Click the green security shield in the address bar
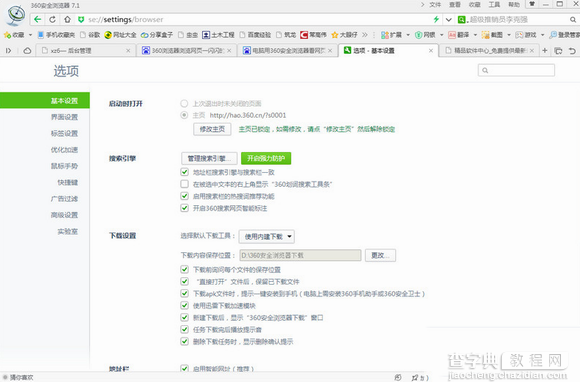This screenshot has height=382, width=580. (81, 20)
